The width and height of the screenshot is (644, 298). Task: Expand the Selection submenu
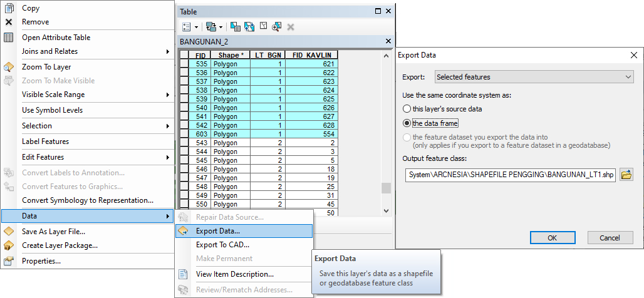point(167,126)
